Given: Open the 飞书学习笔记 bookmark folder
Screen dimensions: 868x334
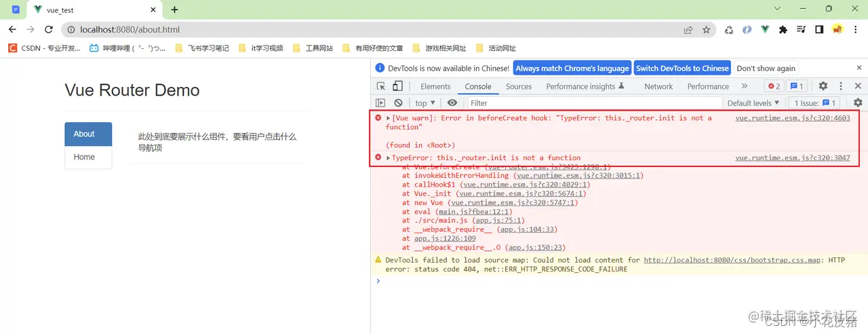Looking at the screenshot, I should click(x=202, y=48).
